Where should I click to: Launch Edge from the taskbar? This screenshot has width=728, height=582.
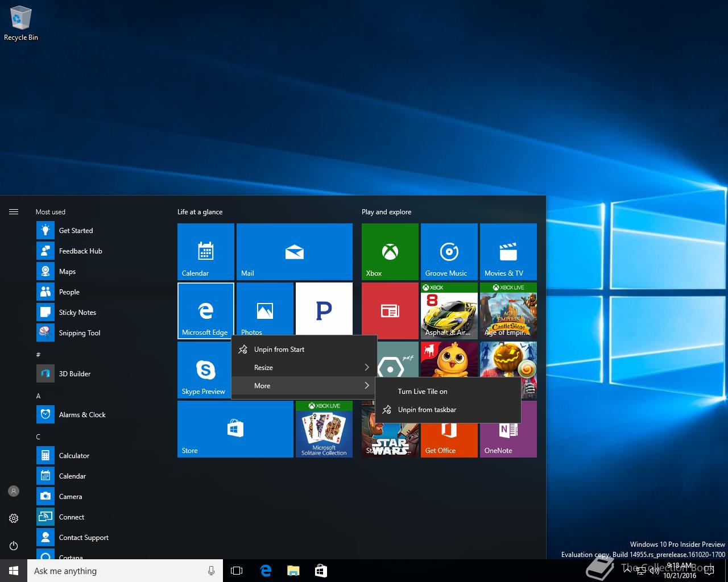266,571
